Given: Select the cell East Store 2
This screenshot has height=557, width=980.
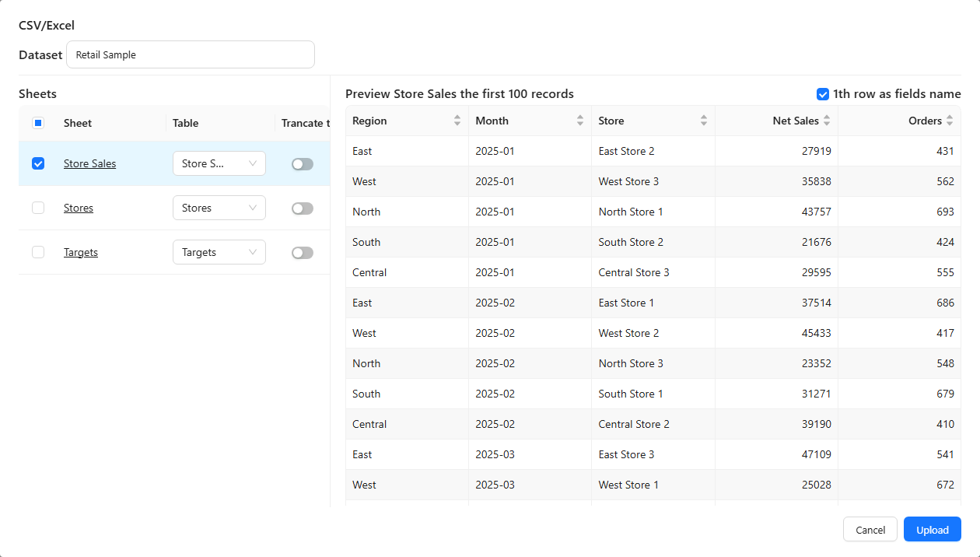Looking at the screenshot, I should [x=653, y=151].
